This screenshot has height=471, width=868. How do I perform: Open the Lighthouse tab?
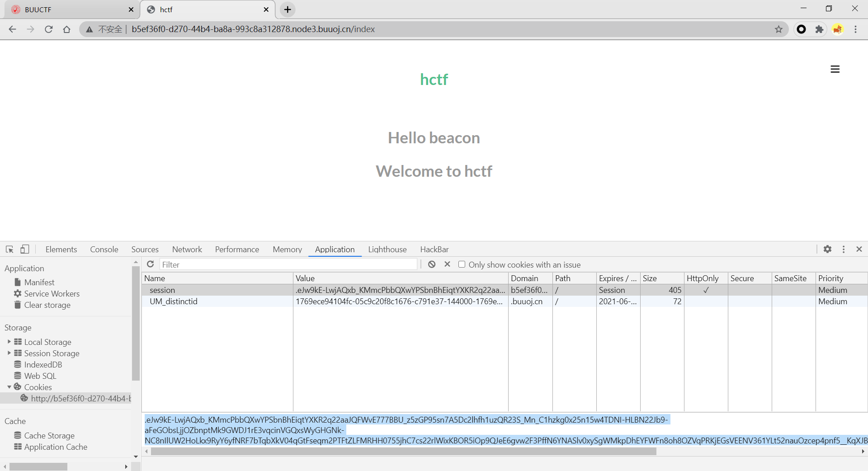click(387, 249)
